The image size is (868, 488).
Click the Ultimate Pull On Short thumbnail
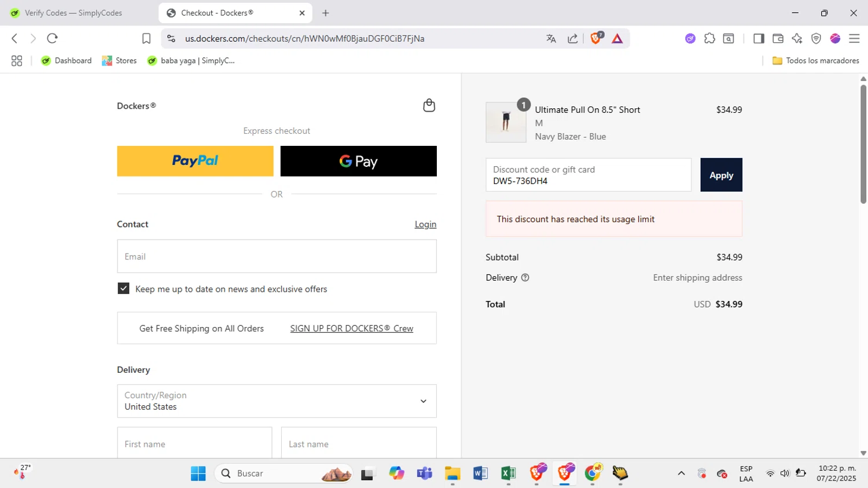506,122
